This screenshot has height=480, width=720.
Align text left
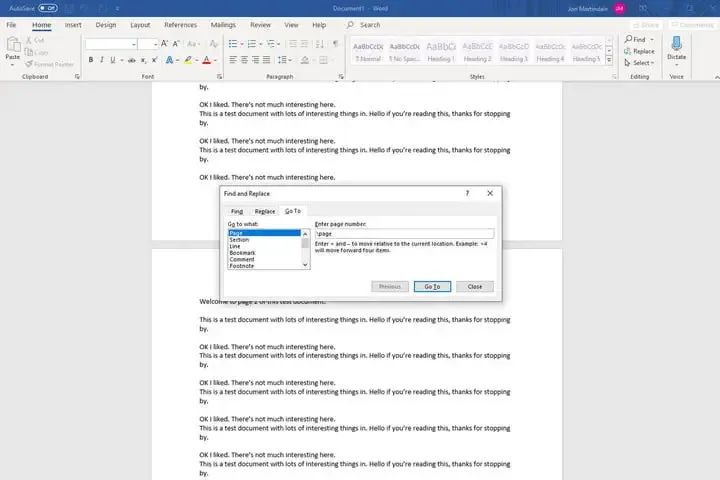[233, 60]
